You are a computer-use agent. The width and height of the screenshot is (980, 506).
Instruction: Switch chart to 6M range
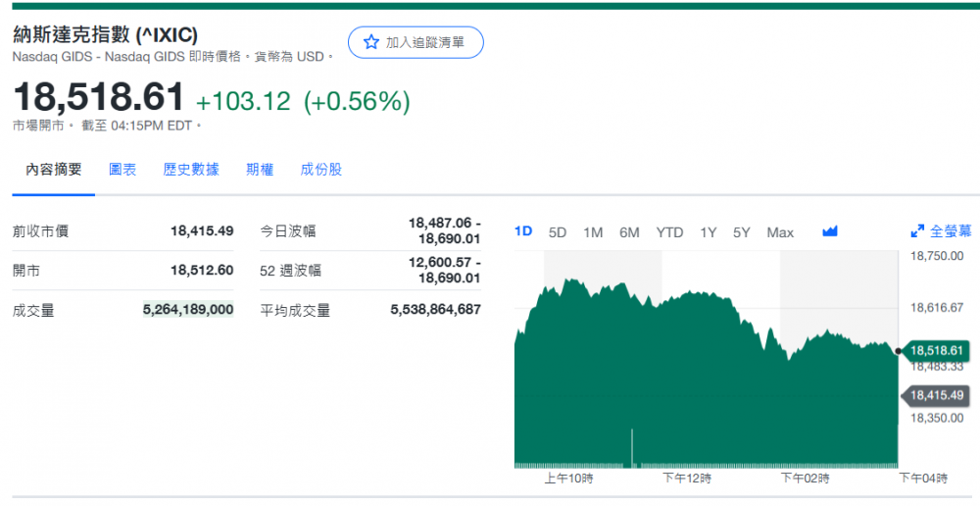point(629,232)
